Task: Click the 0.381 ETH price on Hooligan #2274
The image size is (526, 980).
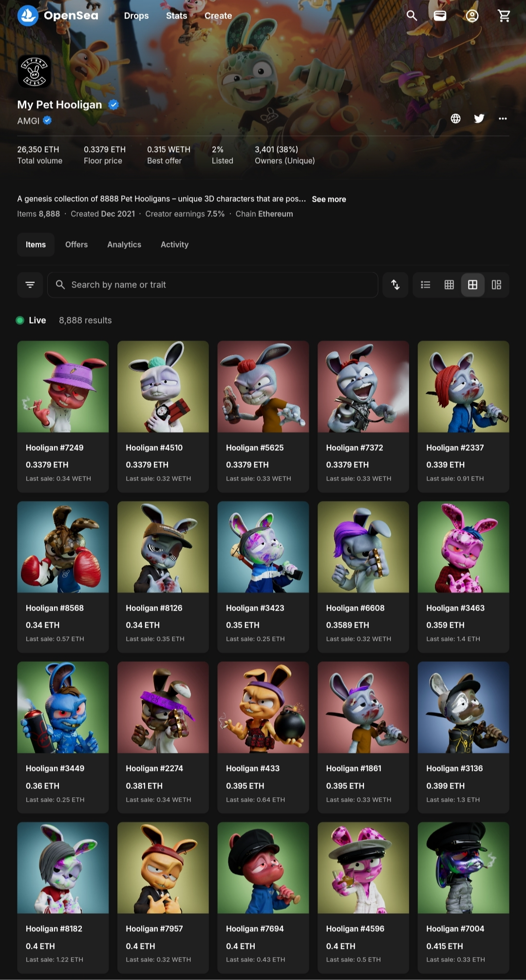Action: [144, 786]
